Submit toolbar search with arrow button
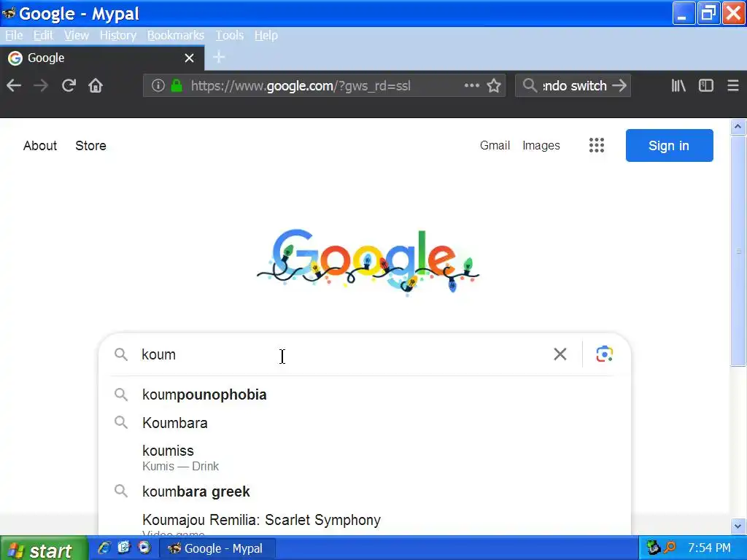747x560 pixels. [x=619, y=86]
